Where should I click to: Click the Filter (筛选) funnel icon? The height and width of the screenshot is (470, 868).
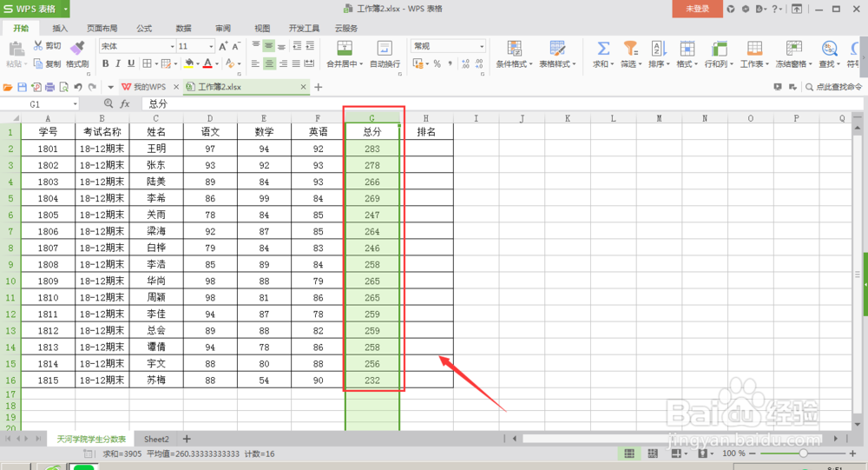(x=630, y=49)
